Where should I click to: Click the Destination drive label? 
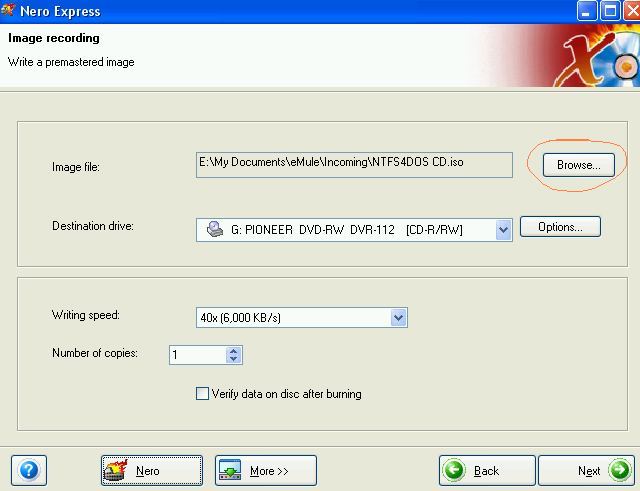click(93, 226)
